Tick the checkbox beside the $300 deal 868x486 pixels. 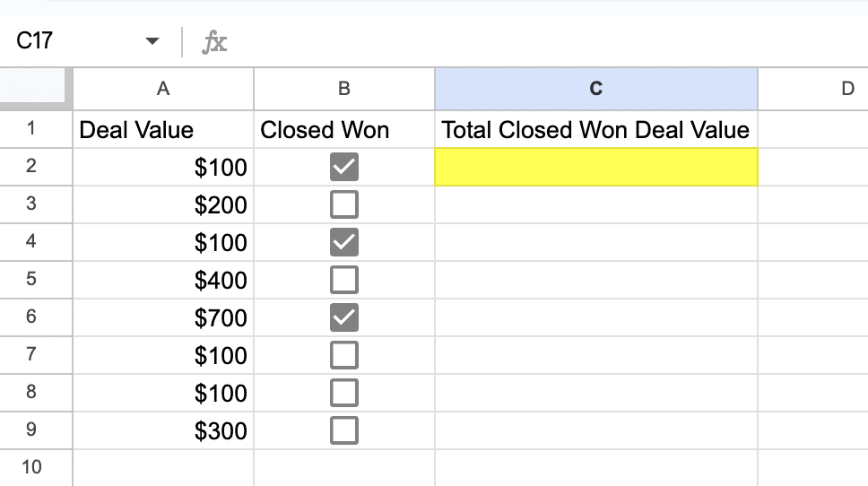click(x=344, y=431)
